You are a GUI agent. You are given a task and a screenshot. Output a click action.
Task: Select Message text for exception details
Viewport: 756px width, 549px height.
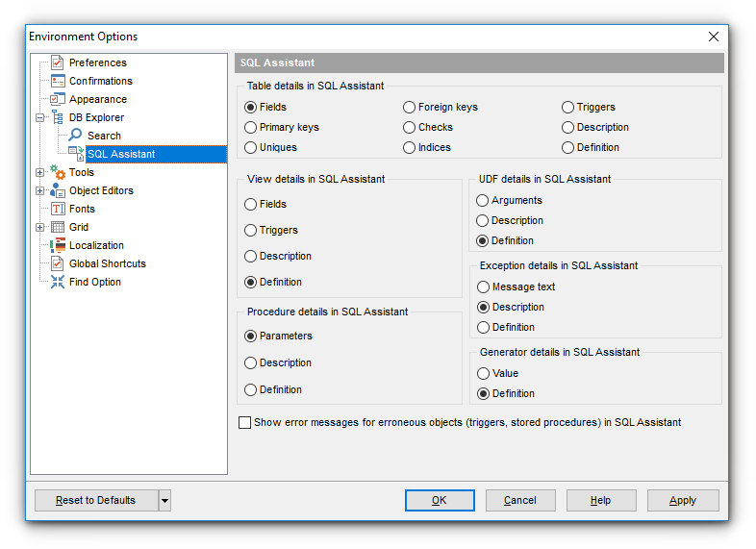[x=483, y=287]
